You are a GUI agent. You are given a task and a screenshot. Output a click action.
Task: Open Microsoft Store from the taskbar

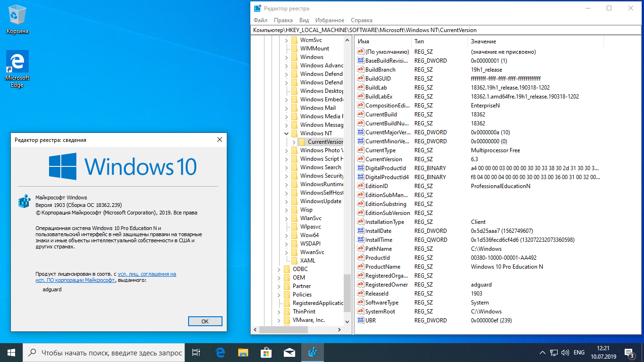(x=266, y=353)
